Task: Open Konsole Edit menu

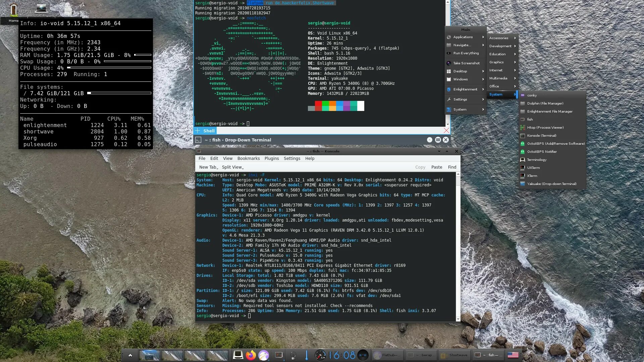Action: 214,158
